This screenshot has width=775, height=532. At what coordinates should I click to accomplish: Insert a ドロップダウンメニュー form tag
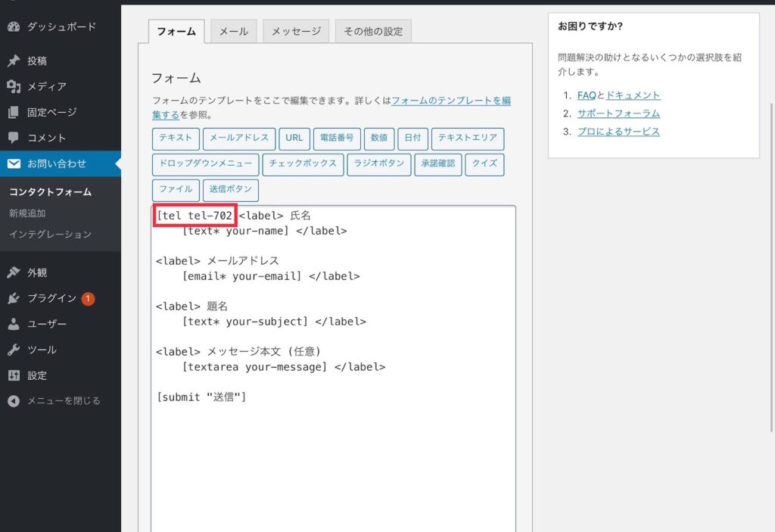pos(206,164)
